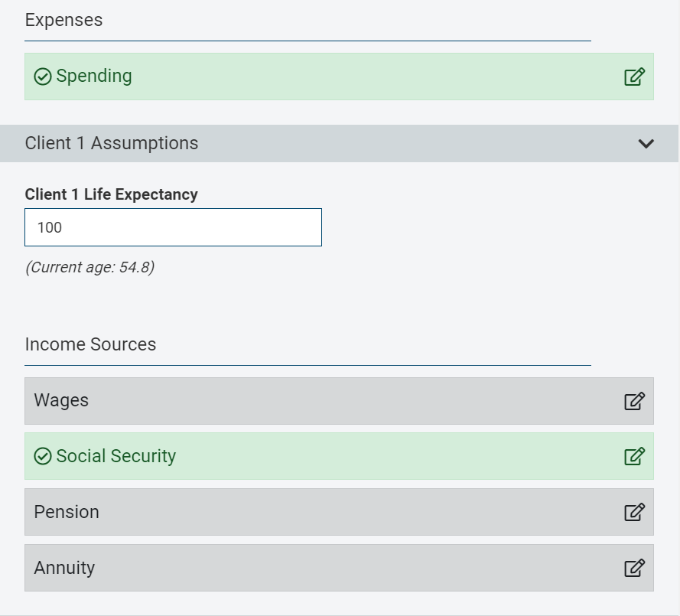Click the Income Sources section heading
680x616 pixels.
(x=90, y=344)
